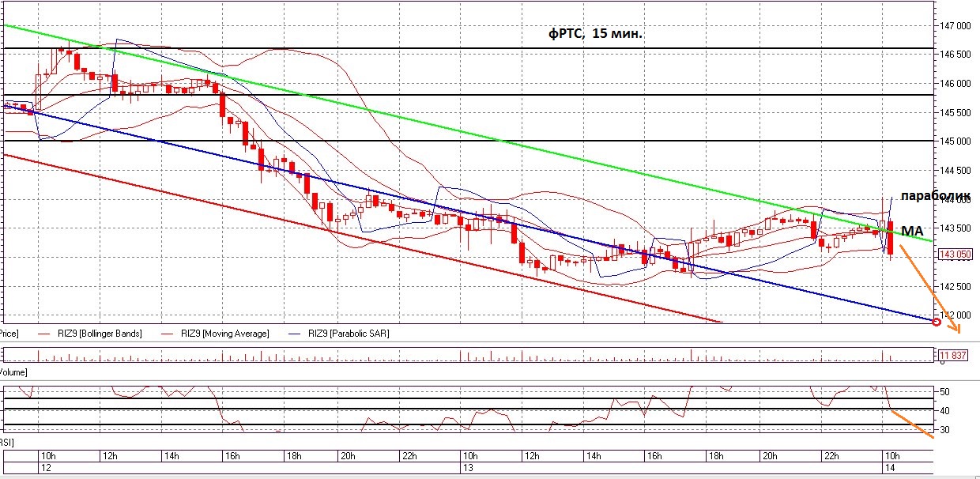Click the date label 14 on time axis
The width and height of the screenshot is (980, 479).
click(889, 470)
